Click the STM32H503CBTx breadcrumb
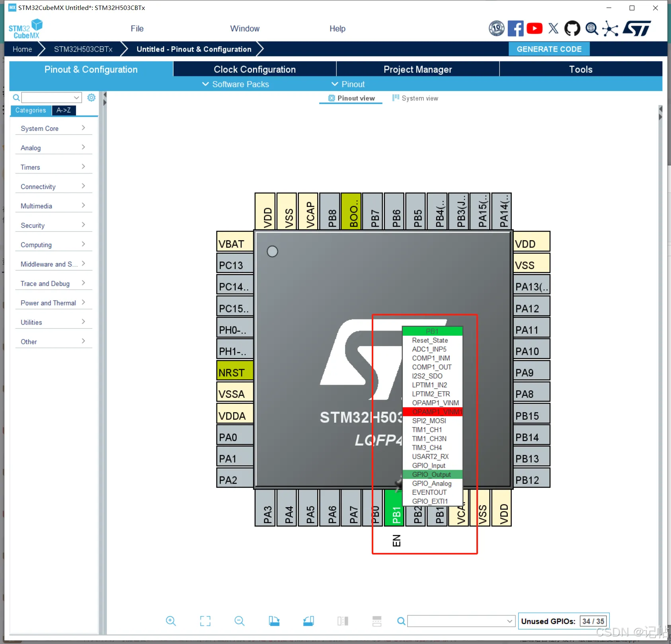This screenshot has height=644, width=671. [83, 49]
